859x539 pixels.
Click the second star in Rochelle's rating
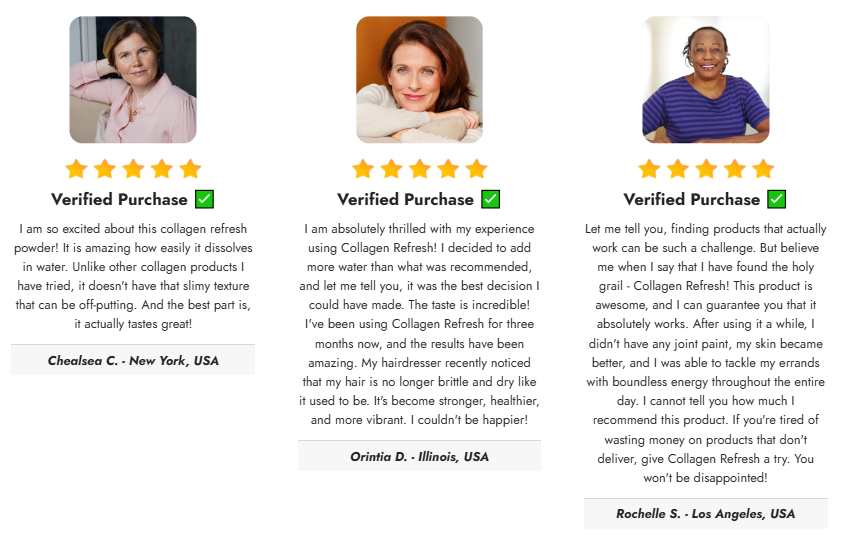pos(678,169)
